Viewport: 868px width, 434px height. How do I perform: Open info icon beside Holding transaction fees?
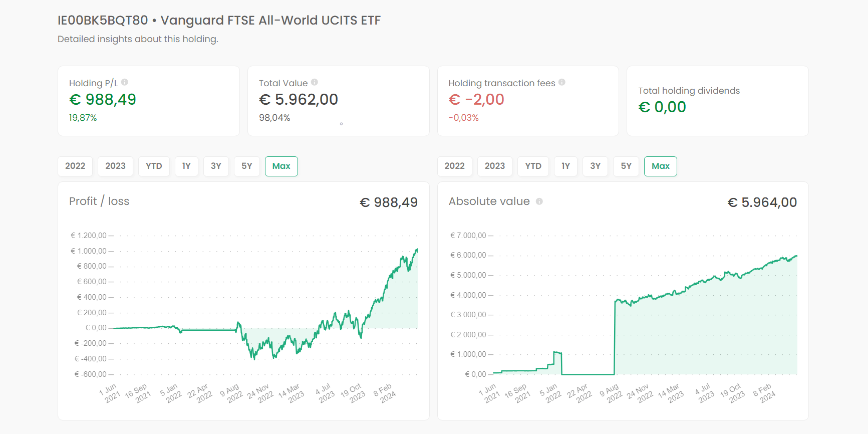coord(562,82)
